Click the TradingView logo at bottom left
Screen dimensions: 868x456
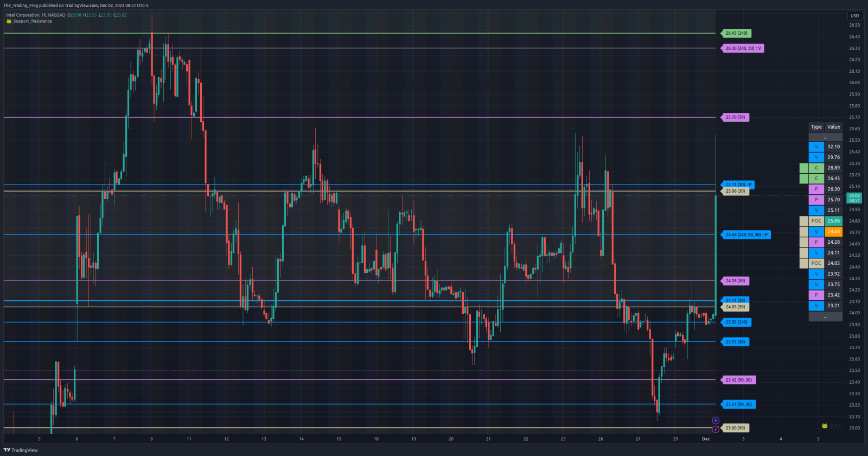click(21, 450)
